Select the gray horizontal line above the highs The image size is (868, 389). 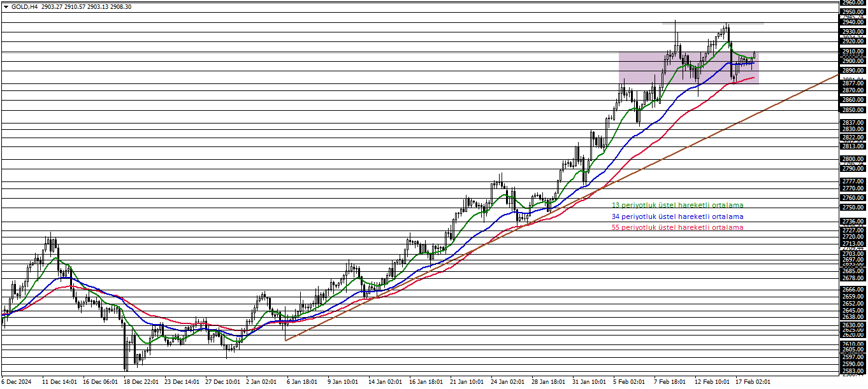[712, 24]
